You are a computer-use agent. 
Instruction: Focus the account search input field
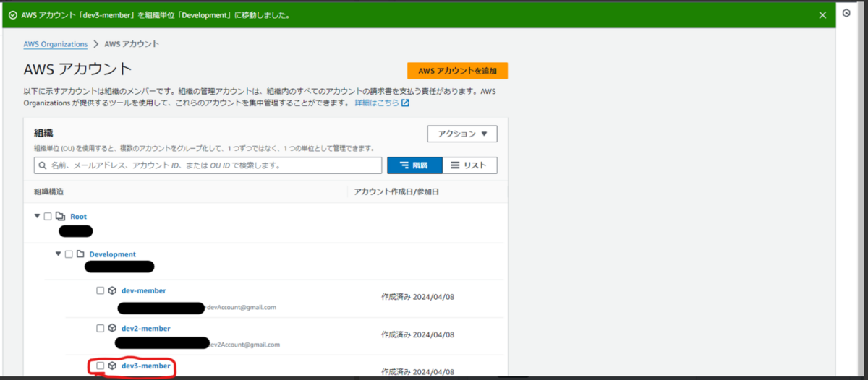point(208,165)
